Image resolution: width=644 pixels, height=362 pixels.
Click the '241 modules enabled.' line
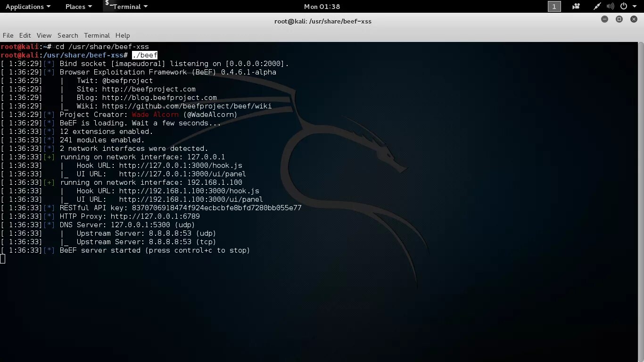tap(102, 140)
